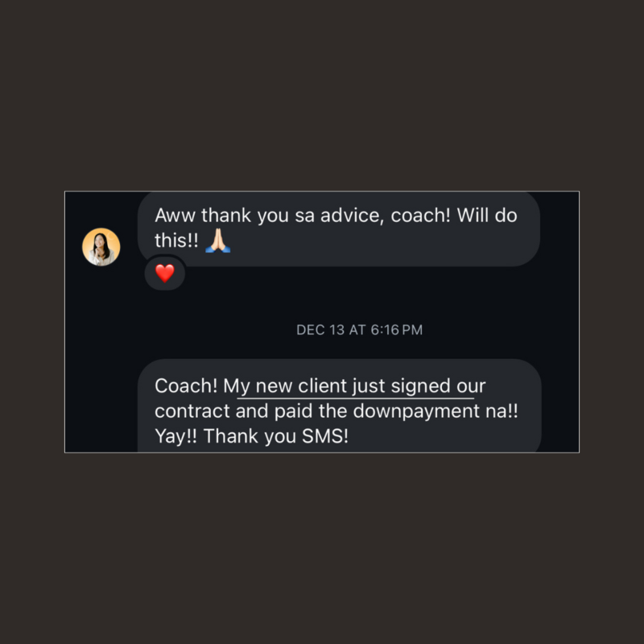Click "6:16 PM" in the timestamp
The width and height of the screenshot is (644, 644).
tap(396, 330)
